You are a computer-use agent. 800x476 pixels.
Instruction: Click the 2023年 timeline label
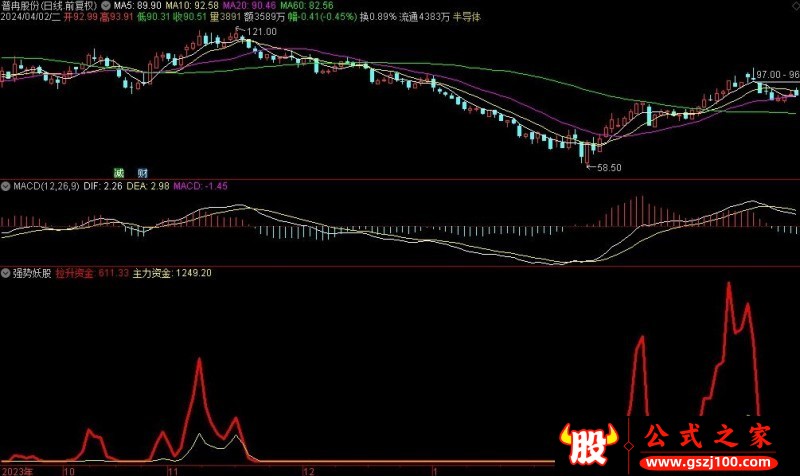pos(18,468)
